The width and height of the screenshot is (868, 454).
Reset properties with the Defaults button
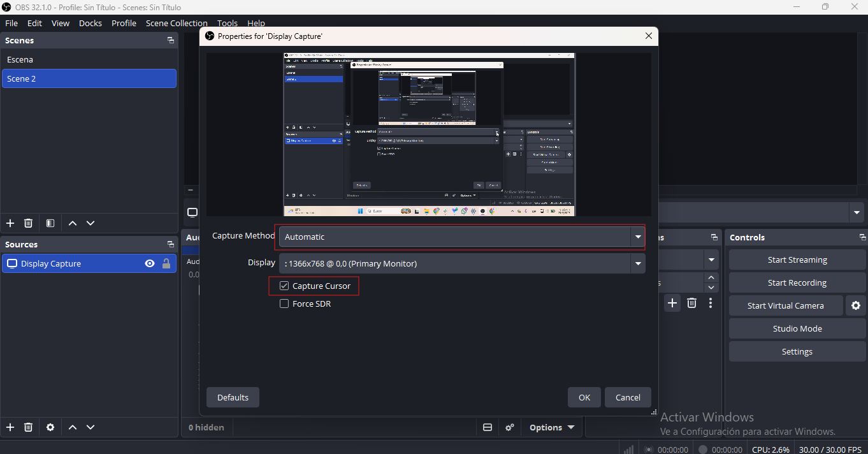coord(233,397)
